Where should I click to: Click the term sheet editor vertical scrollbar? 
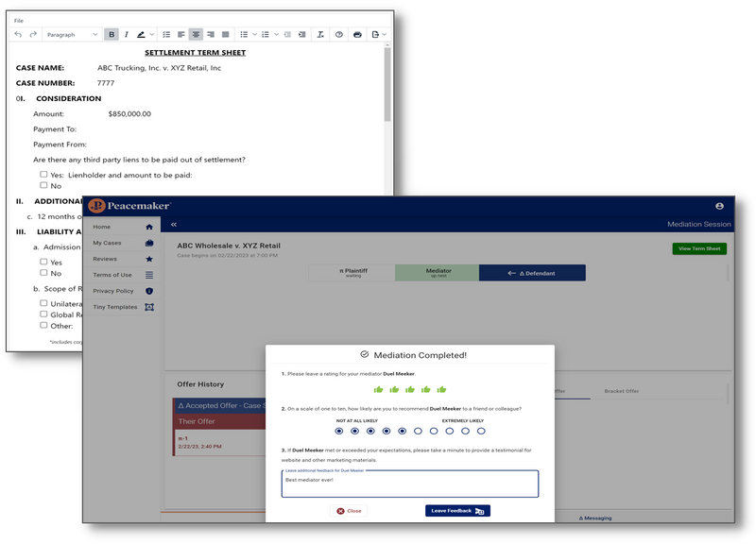pos(387,84)
